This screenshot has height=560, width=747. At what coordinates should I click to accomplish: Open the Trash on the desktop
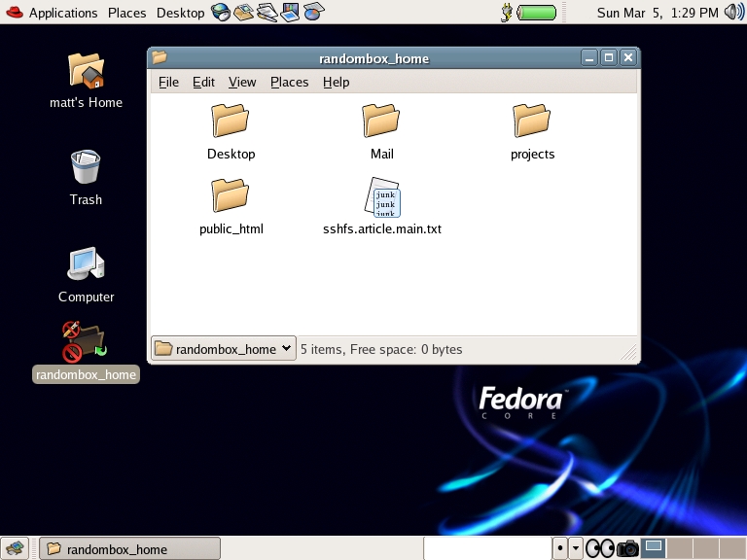coord(86,167)
